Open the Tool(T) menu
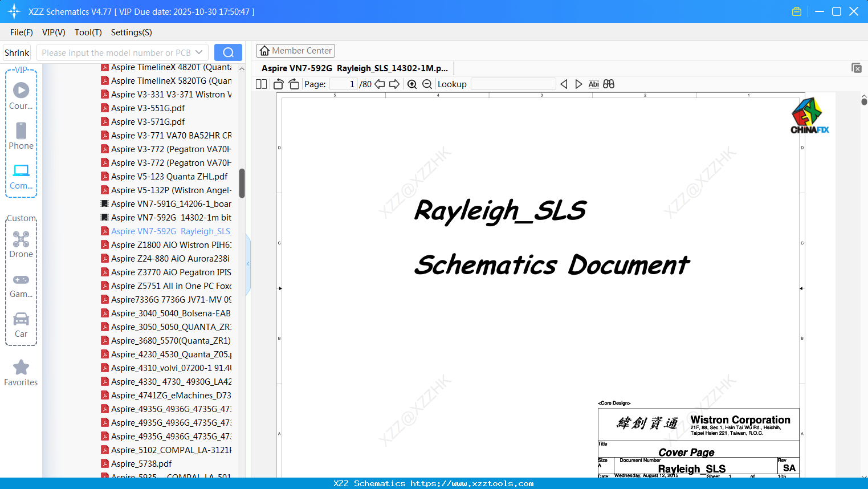The height and width of the screenshot is (489, 868). point(88,32)
